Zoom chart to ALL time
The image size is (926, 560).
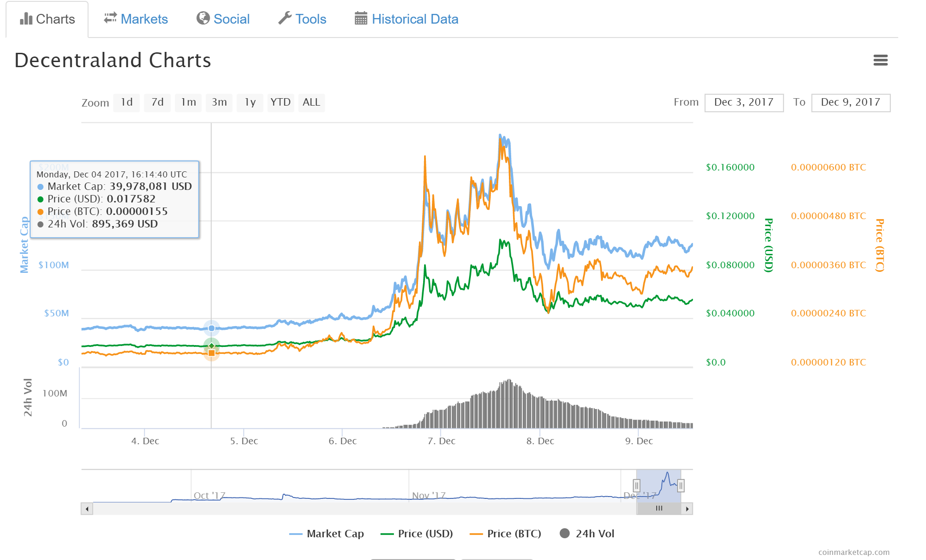tap(311, 102)
